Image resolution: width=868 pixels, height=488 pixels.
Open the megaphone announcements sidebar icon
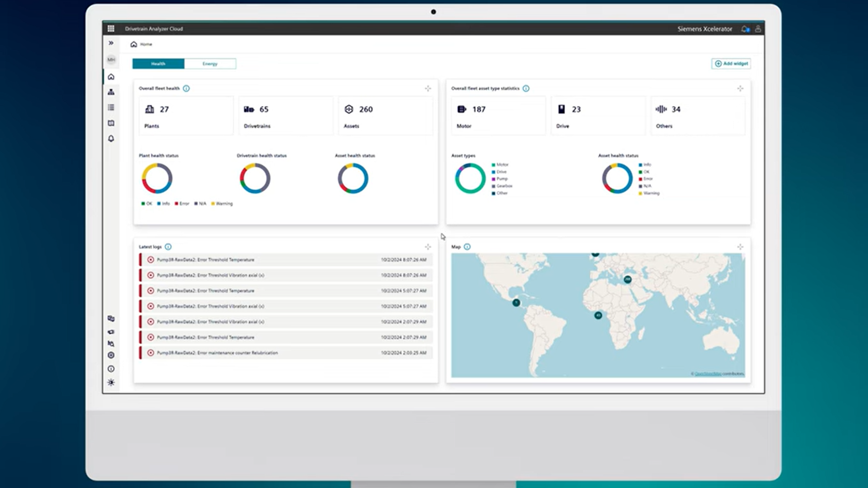click(111, 332)
